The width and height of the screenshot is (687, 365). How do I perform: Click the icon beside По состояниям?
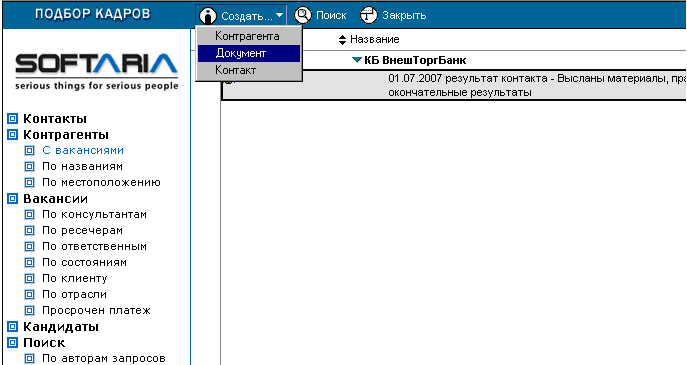(x=29, y=262)
